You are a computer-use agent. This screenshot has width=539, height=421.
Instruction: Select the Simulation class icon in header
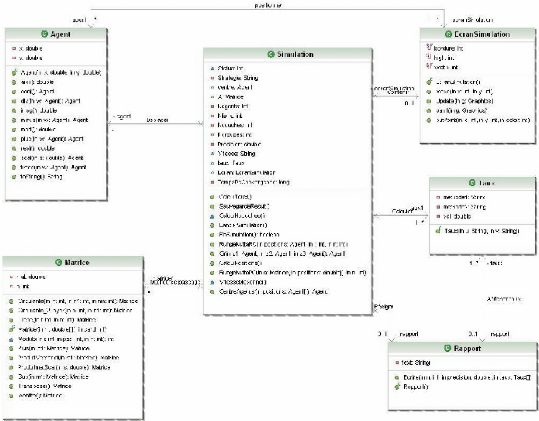click(x=271, y=54)
